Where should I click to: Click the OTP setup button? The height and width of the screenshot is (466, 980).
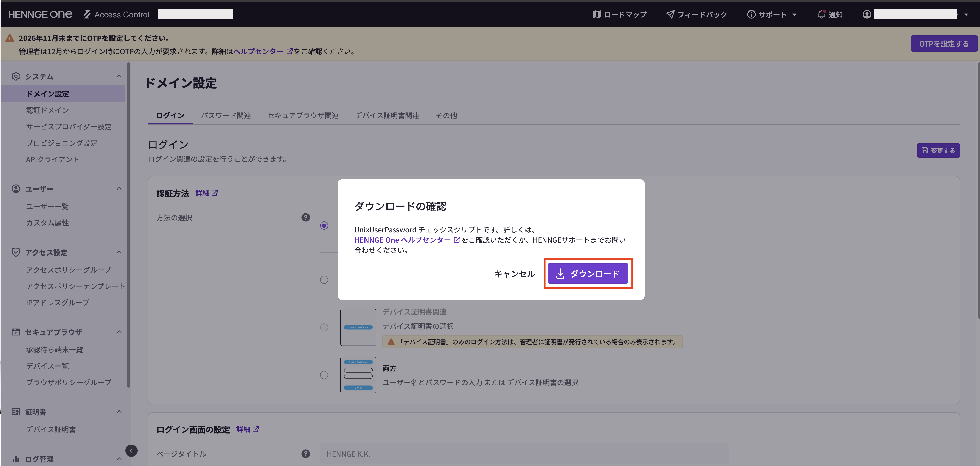pyautogui.click(x=944, y=44)
